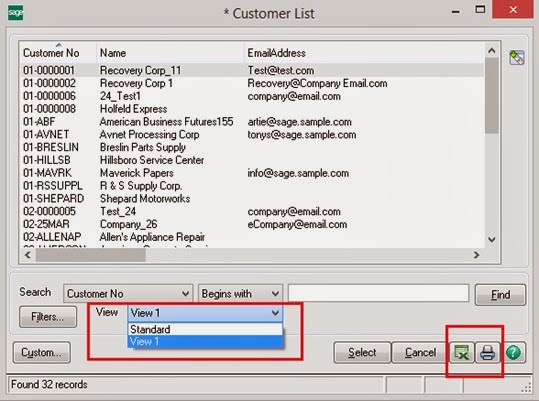
Task: Click the EmailAddress column header
Action: (x=364, y=53)
